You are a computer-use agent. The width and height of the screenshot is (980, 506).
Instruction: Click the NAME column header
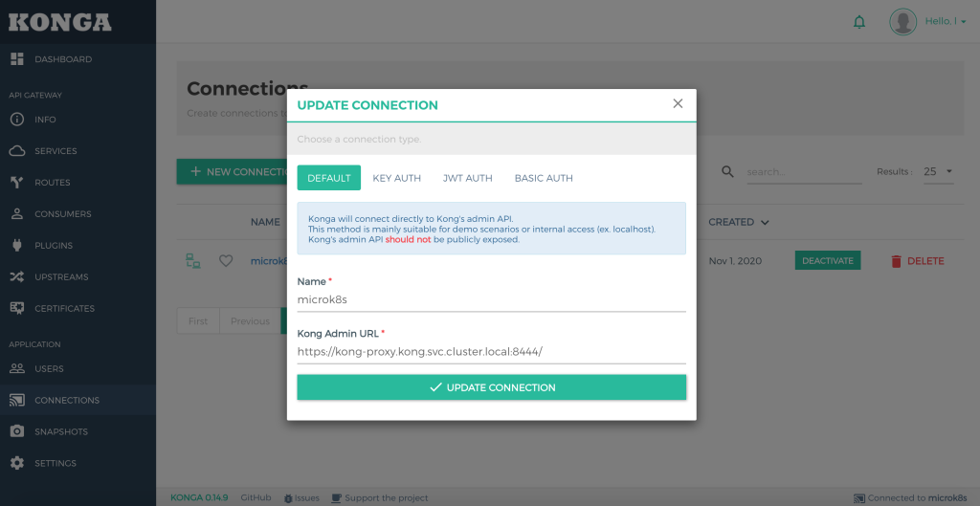click(265, 222)
